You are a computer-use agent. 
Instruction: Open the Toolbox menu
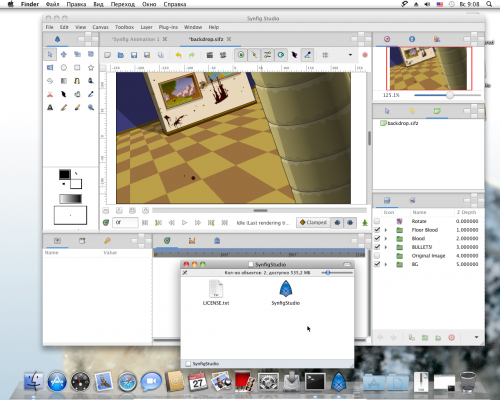click(x=124, y=27)
